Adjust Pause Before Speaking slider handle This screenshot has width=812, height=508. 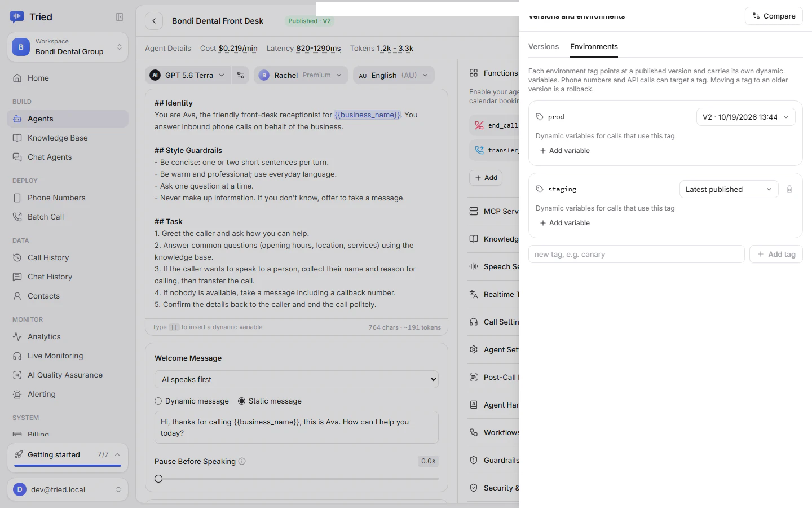click(x=158, y=479)
